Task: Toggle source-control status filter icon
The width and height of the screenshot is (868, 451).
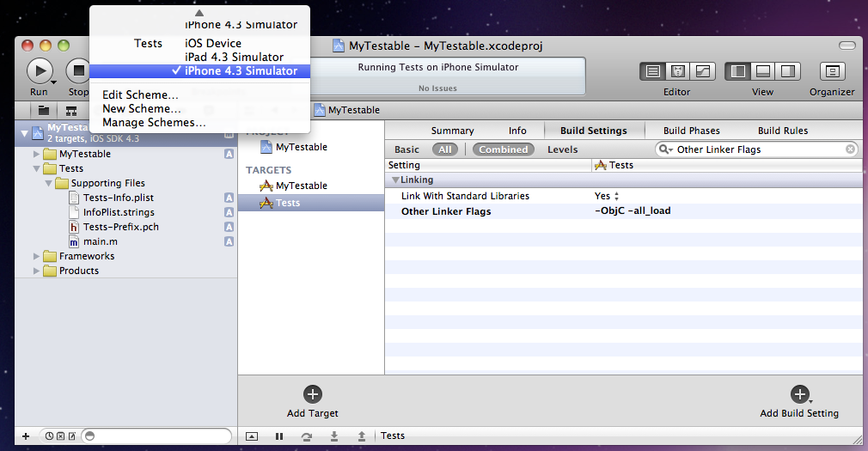Action: (60, 436)
